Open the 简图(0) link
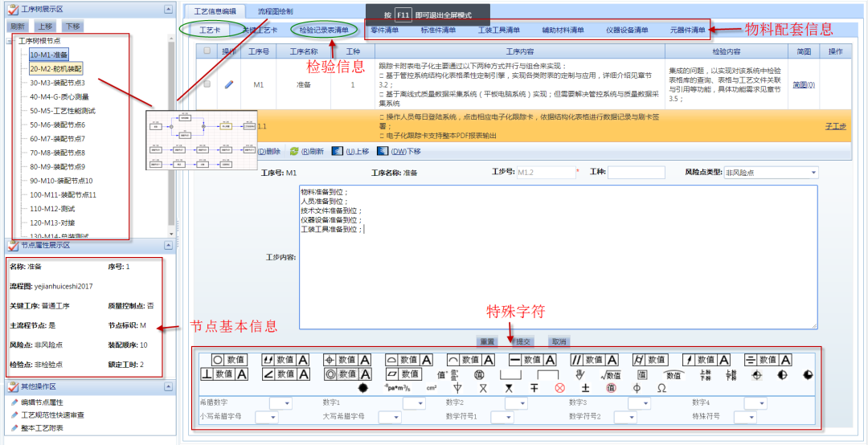Screen dimensions: 868x445 804,84
